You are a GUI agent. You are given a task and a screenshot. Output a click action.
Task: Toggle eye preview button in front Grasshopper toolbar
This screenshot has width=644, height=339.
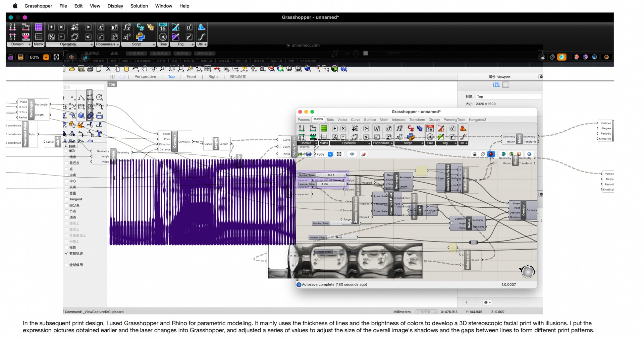pyautogui.click(x=352, y=154)
